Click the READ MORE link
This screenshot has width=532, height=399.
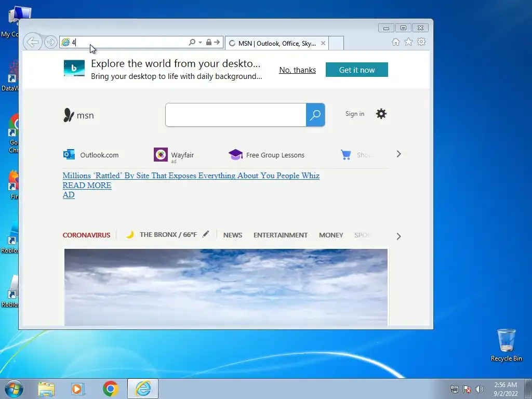point(87,185)
